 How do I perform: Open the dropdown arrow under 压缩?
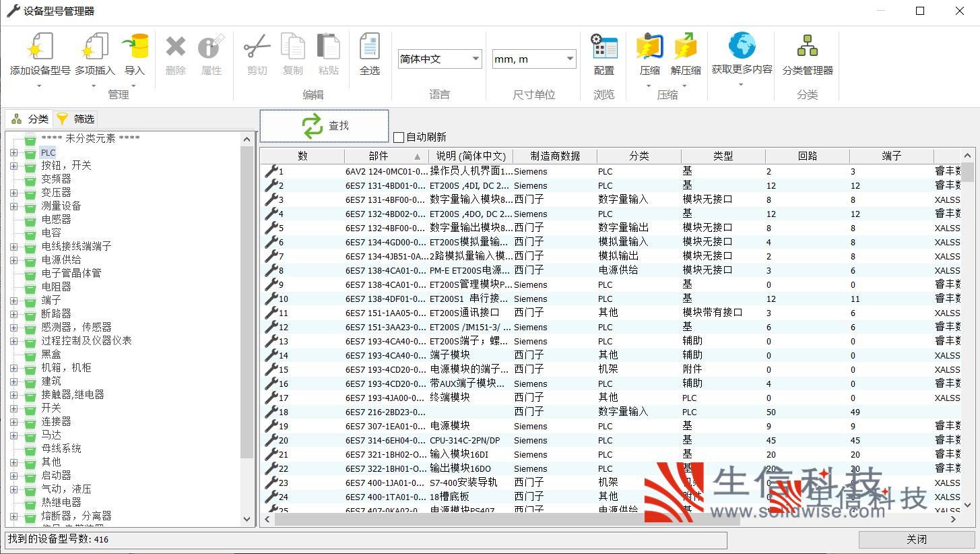pyautogui.click(x=649, y=86)
